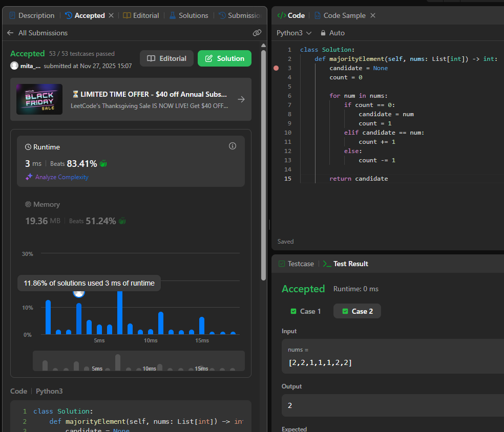The image size is (504, 432).
Task: Click the breakpoint dot on line 3
Action: click(276, 68)
